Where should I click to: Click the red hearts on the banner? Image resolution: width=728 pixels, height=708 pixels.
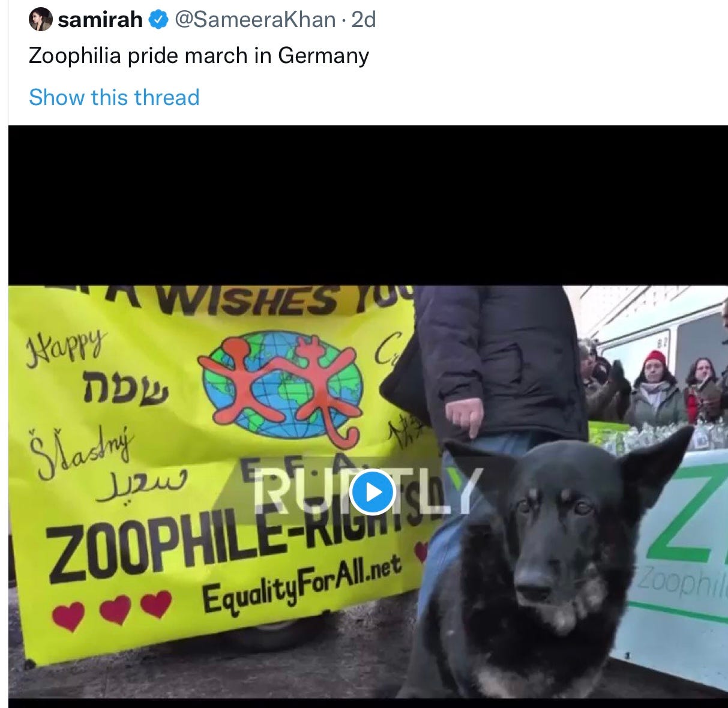click(112, 608)
